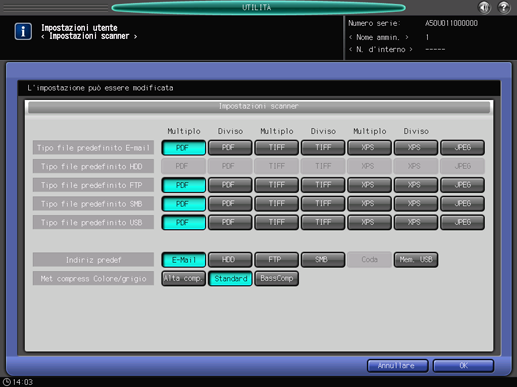Select Diviso TIFF for USB file type
This screenshot has width=517, height=387.
[x=323, y=222]
